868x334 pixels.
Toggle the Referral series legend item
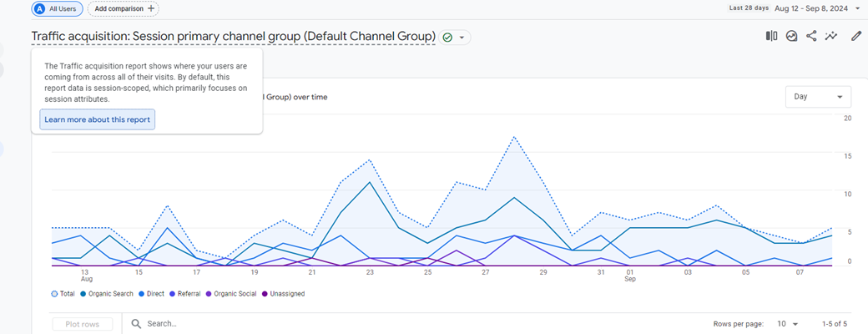click(x=188, y=294)
